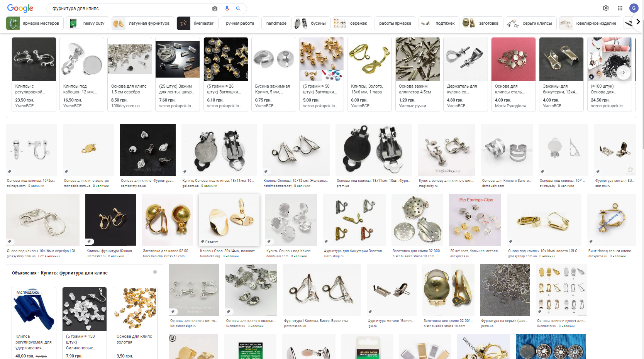
Task: Open the settings gear icon
Action: (606, 8)
